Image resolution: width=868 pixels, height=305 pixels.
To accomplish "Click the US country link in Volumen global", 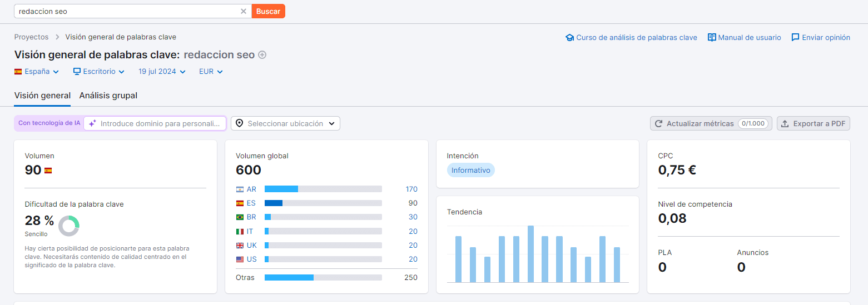I will [x=252, y=259].
